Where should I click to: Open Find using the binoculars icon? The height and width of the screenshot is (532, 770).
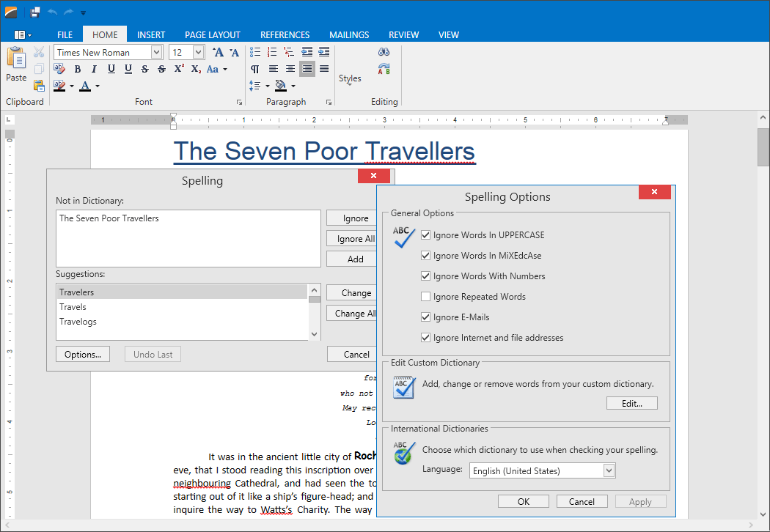coord(384,51)
